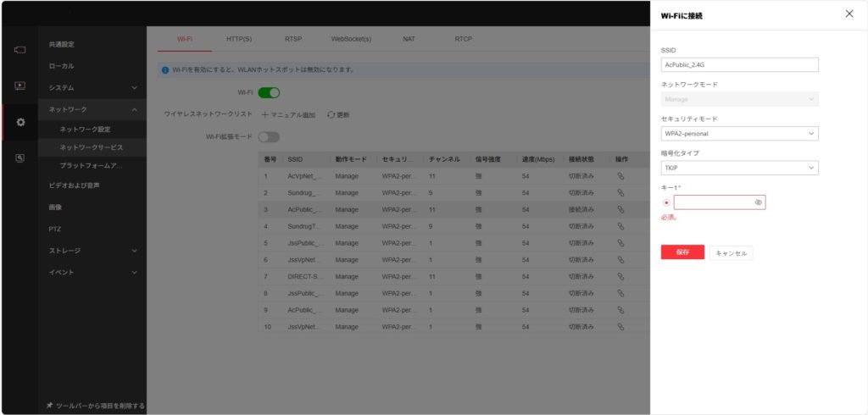This screenshot has height=415, width=868.
Task: Toggle password visibility eye in Key 1 field
Action: point(758,203)
